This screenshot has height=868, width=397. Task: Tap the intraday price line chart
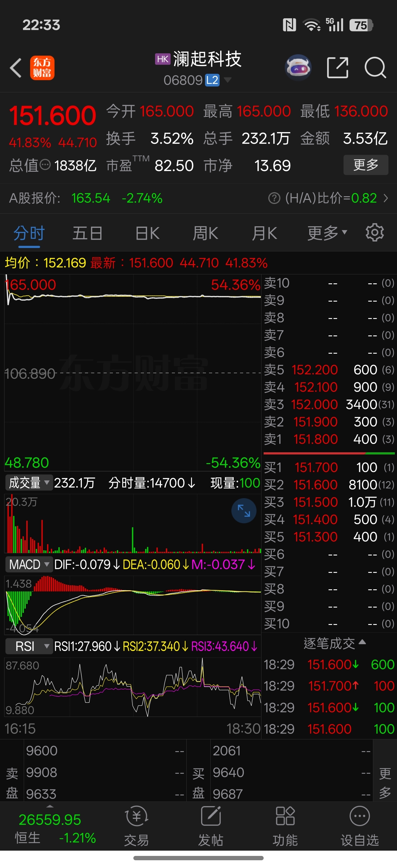(132, 372)
